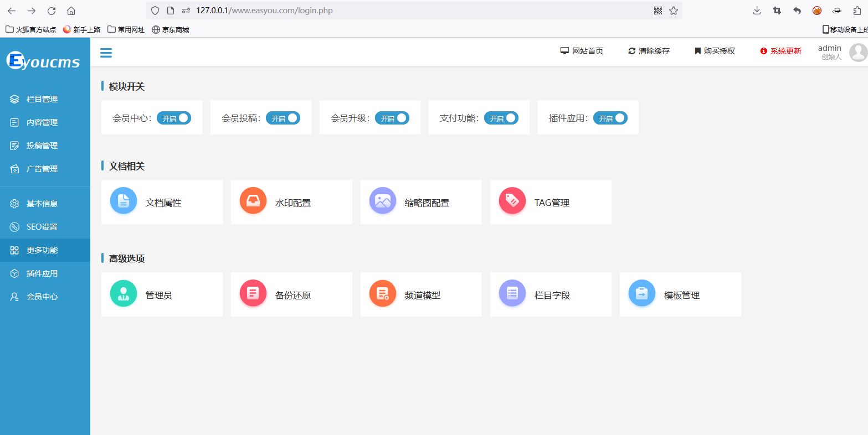Select 更多功能 in the sidebar

click(x=45, y=250)
